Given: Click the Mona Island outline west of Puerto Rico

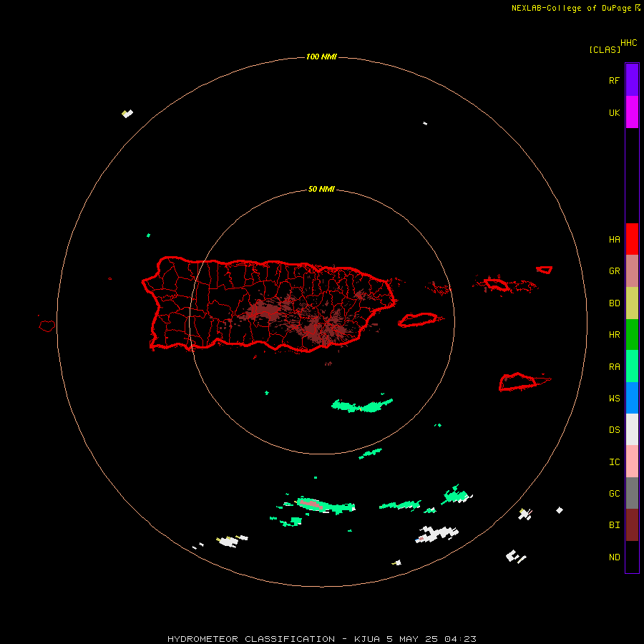Looking at the screenshot, I should click(x=47, y=326).
